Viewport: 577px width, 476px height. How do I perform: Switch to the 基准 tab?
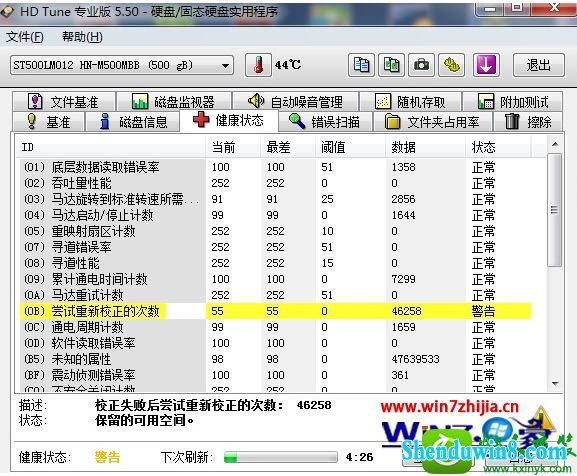(49, 122)
